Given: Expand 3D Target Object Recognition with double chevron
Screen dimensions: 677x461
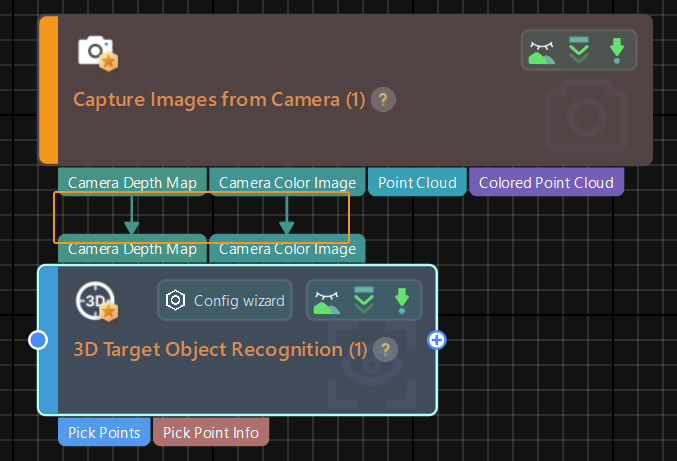Looking at the screenshot, I should point(364,300).
